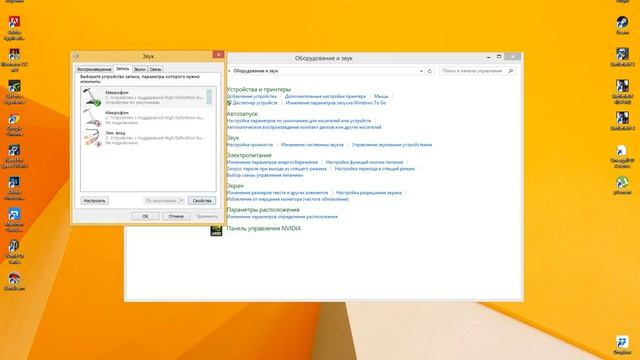This screenshot has height=360, width=640.
Task: Open the Экран heading link
Action: click(235, 186)
